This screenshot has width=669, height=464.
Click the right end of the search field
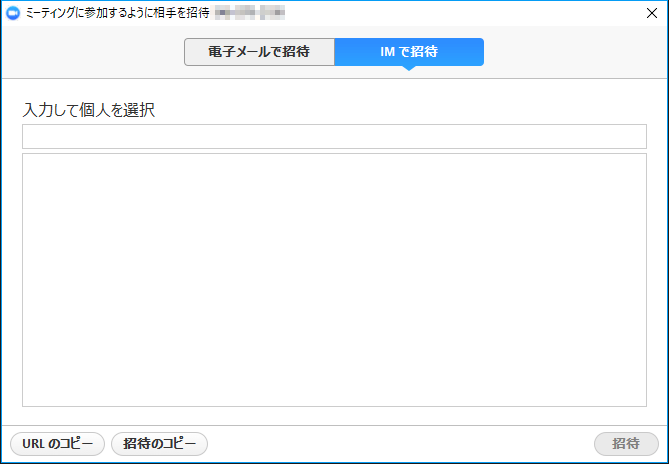point(638,137)
